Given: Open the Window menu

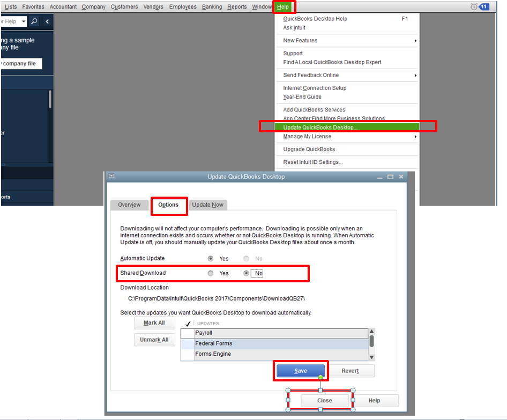Looking at the screenshot, I should point(262,7).
